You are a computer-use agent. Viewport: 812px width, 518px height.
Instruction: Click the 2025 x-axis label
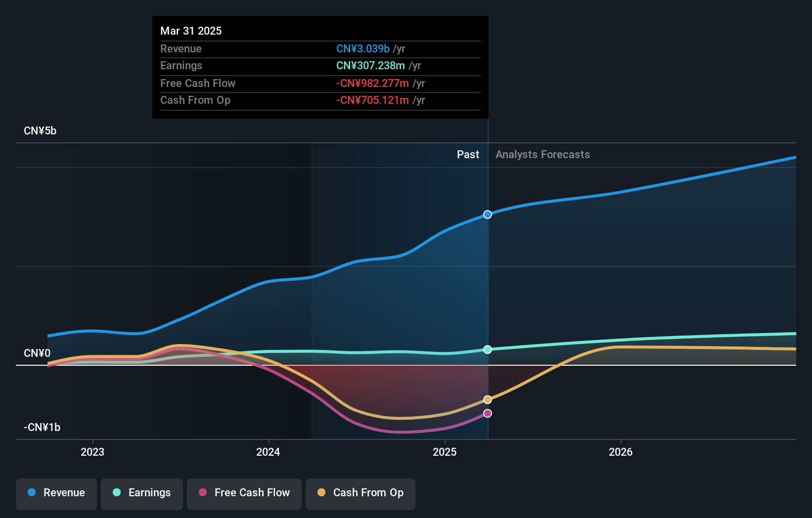pos(445,452)
